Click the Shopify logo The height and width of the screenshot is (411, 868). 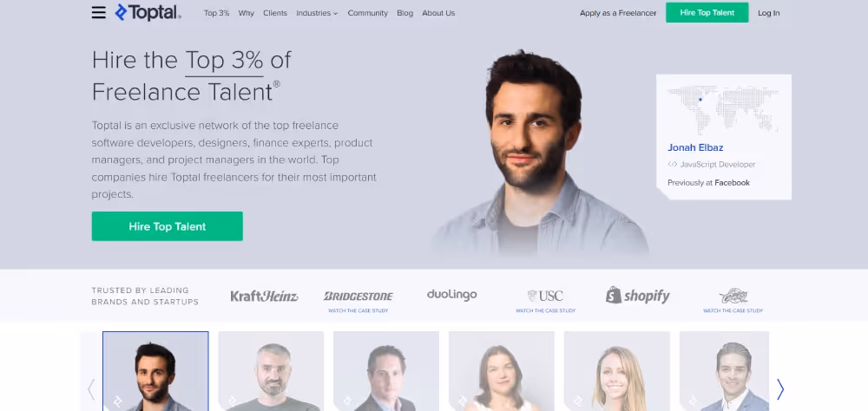click(x=638, y=296)
